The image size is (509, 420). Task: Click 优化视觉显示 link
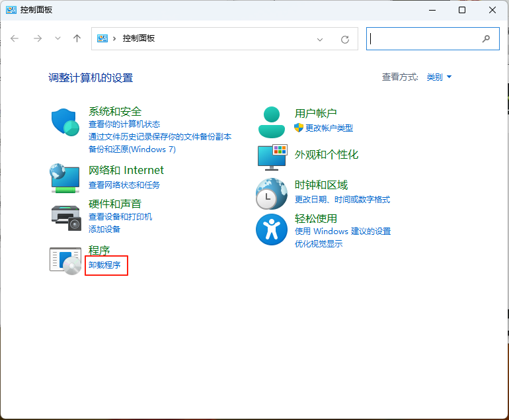coord(319,244)
